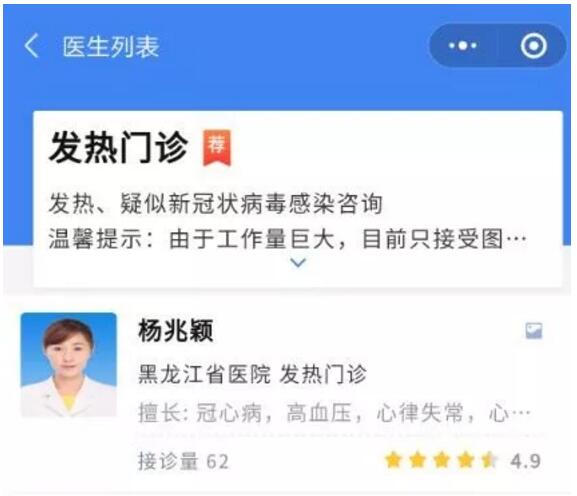Image resolution: width=577 pixels, height=496 pixels.
Task: Select the 发热门诊 department heading
Action: [x=118, y=147]
